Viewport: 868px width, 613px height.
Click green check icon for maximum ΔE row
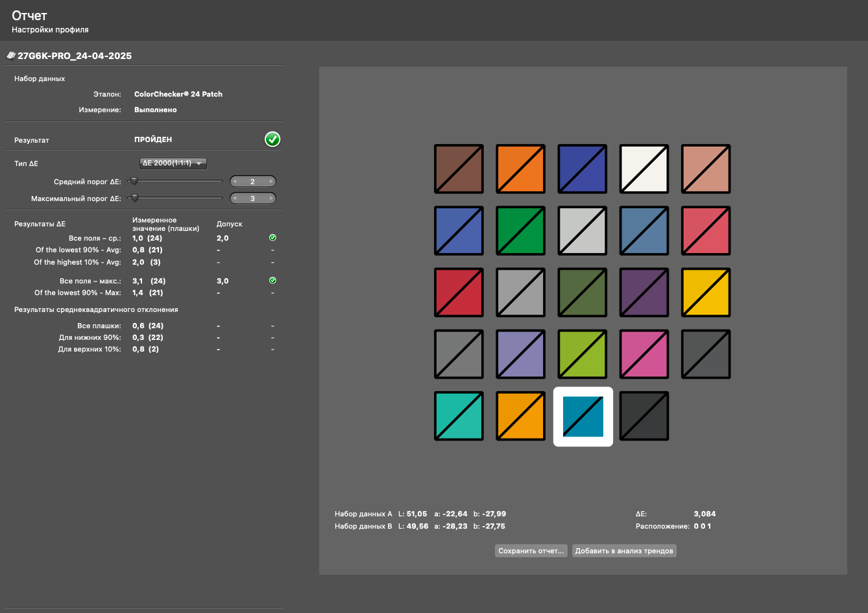(272, 281)
